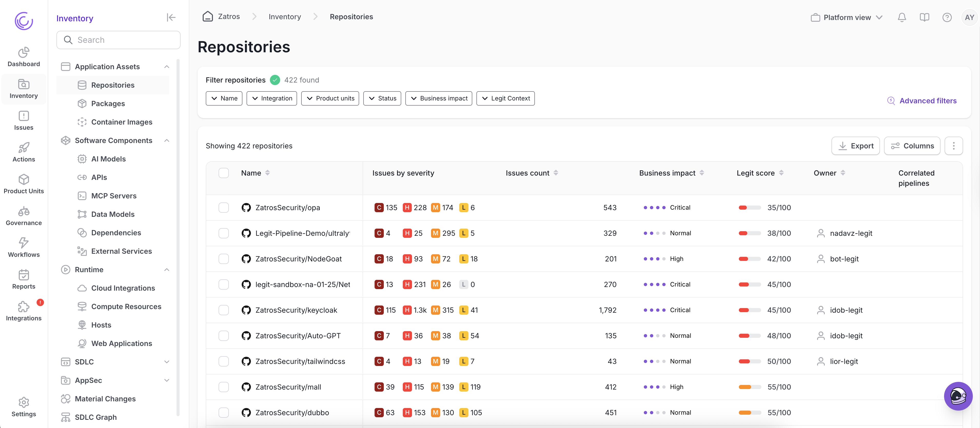The height and width of the screenshot is (428, 980).
Task: Open the Legit Context filter dropdown
Action: 505,98
